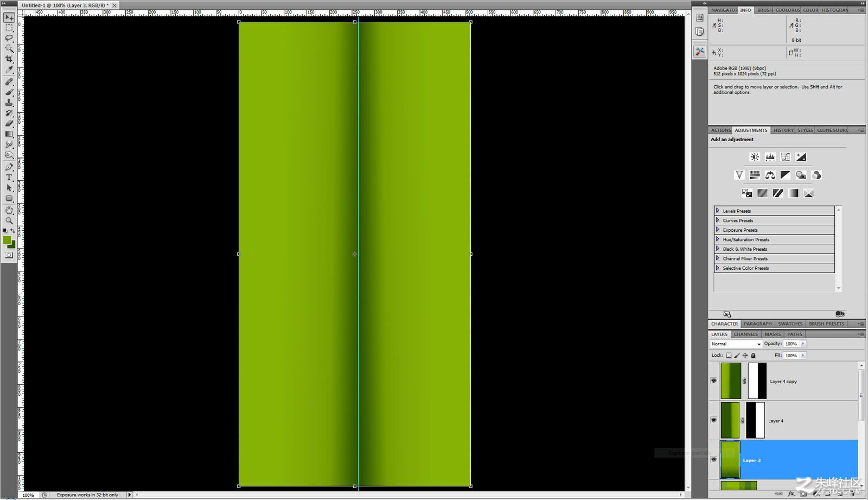Select the Crop tool
Screen dimensions: 868x500
[x=9, y=59]
